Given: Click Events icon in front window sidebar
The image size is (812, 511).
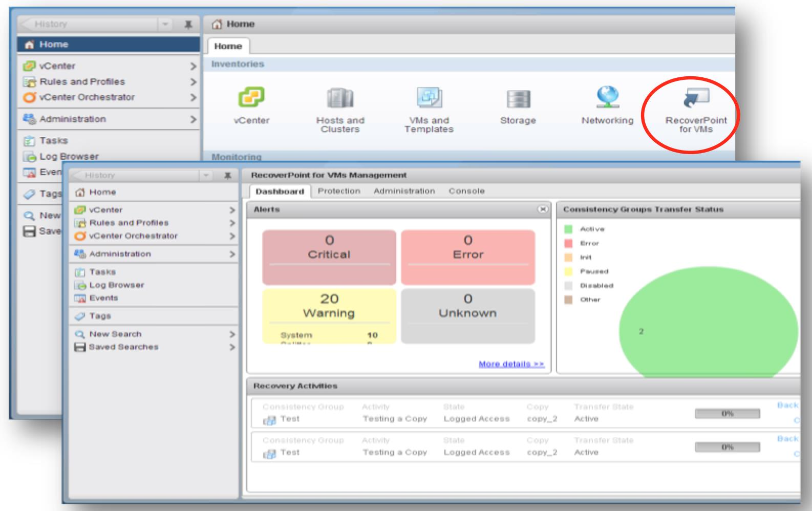Looking at the screenshot, I should pos(79,298).
